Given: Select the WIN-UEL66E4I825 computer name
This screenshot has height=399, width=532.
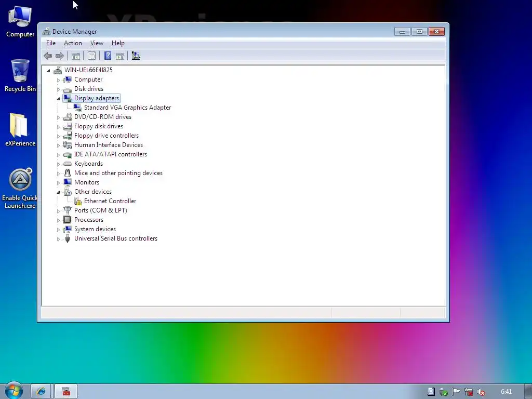Looking at the screenshot, I should pos(88,70).
